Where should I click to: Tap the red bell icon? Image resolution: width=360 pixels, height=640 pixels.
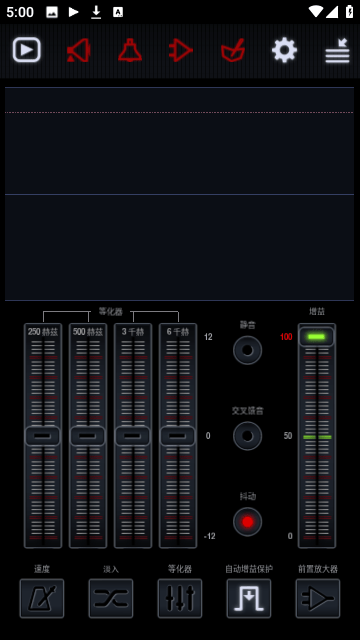click(130, 50)
